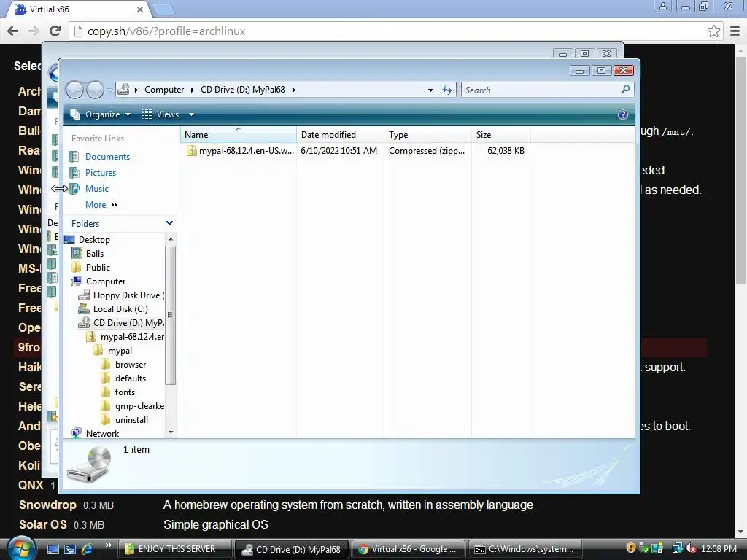
Task: Collapse the Folders pane chevron
Action: tap(169, 223)
